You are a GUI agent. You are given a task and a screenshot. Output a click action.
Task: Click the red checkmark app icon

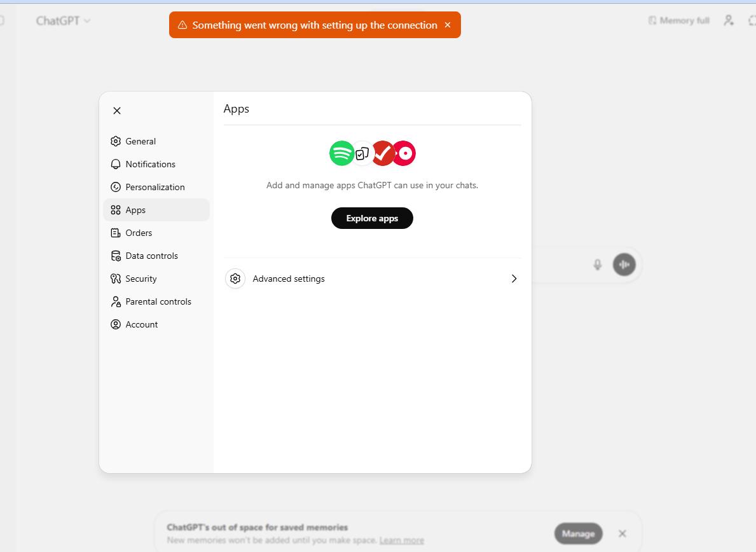coord(383,153)
